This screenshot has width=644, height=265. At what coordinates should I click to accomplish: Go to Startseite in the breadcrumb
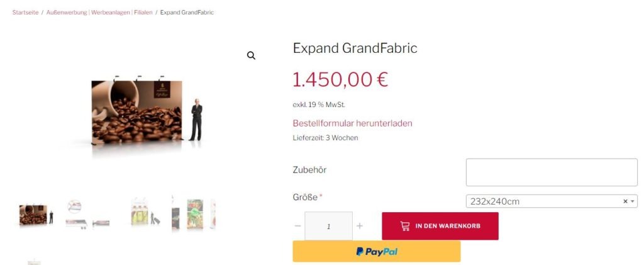pyautogui.click(x=25, y=13)
